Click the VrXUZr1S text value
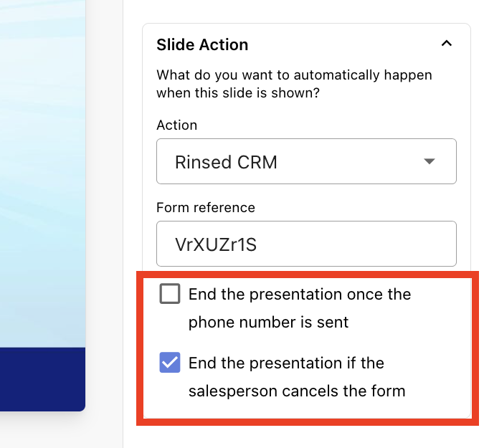This screenshot has width=484, height=448. [x=216, y=244]
